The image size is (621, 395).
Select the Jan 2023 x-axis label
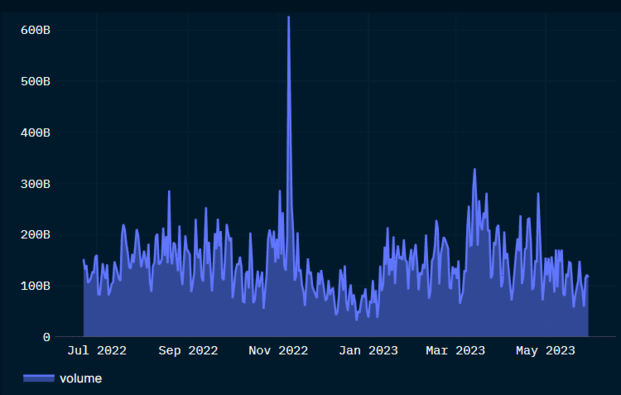click(x=368, y=351)
